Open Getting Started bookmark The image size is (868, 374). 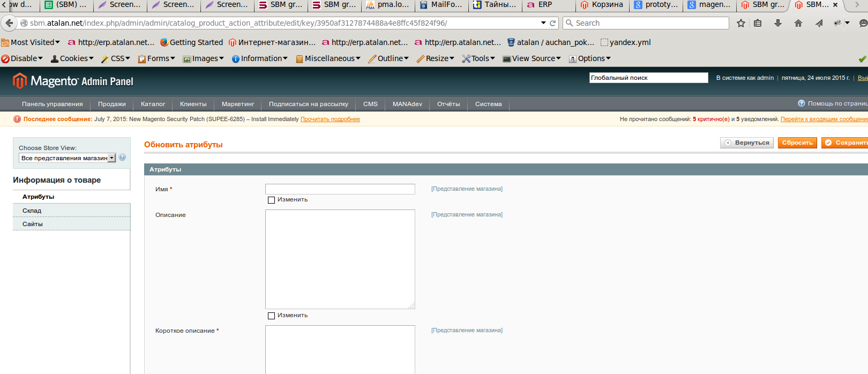(x=192, y=42)
